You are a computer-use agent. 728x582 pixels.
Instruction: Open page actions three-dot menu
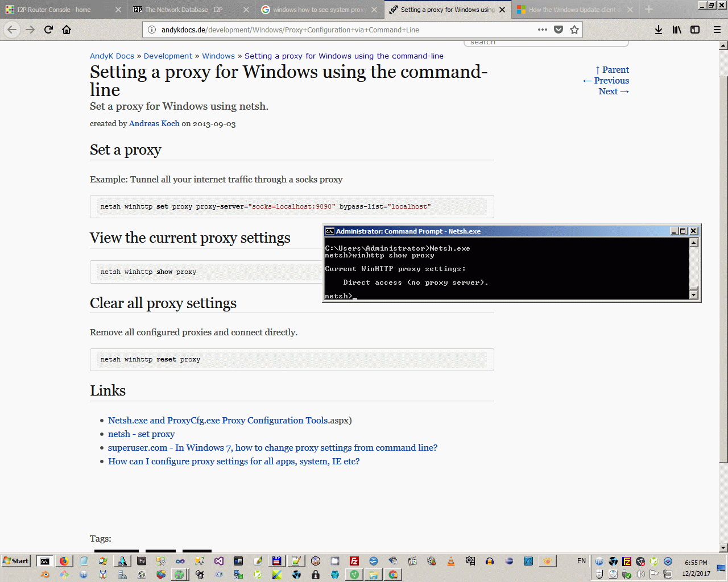pyautogui.click(x=543, y=30)
